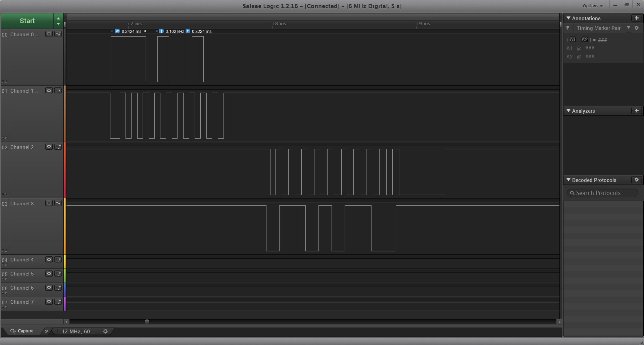Grab the Channel 3 drag handle dots
644x345 pixels.
point(4,250)
